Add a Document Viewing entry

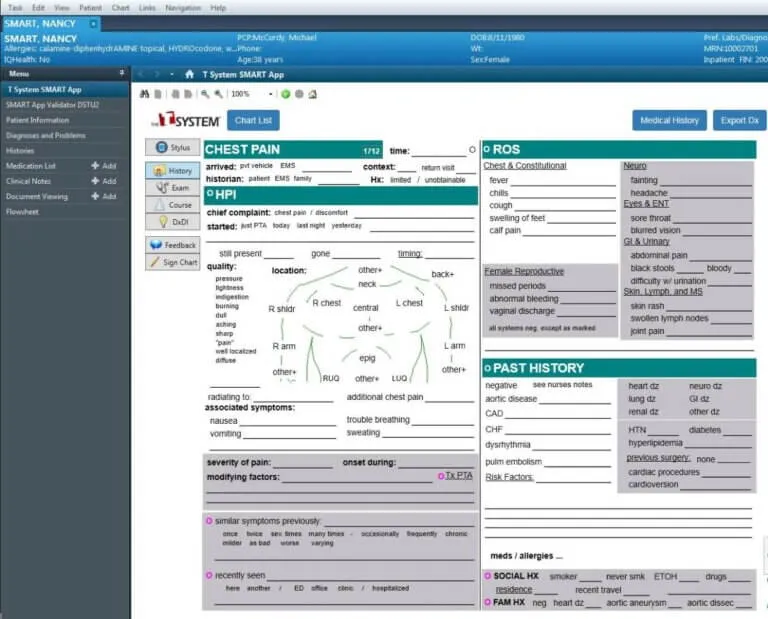[x=103, y=196]
